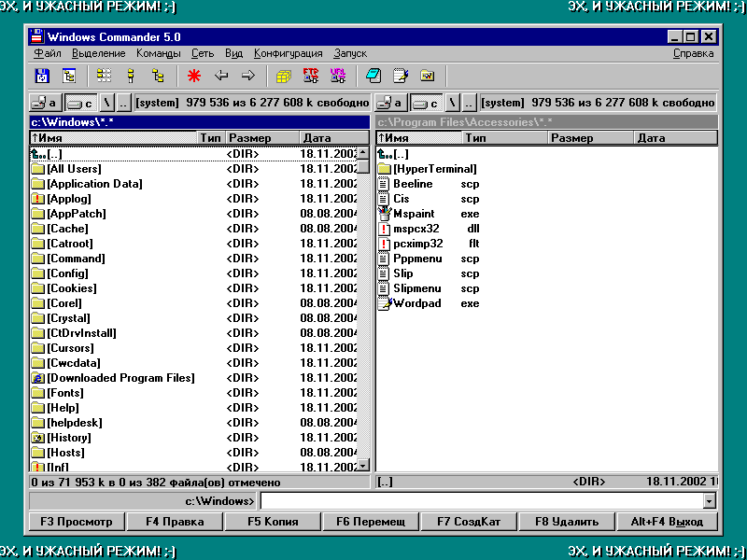Image resolution: width=747 pixels, height=560 pixels.
Task: Open the Запуск menu
Action: [x=350, y=53]
